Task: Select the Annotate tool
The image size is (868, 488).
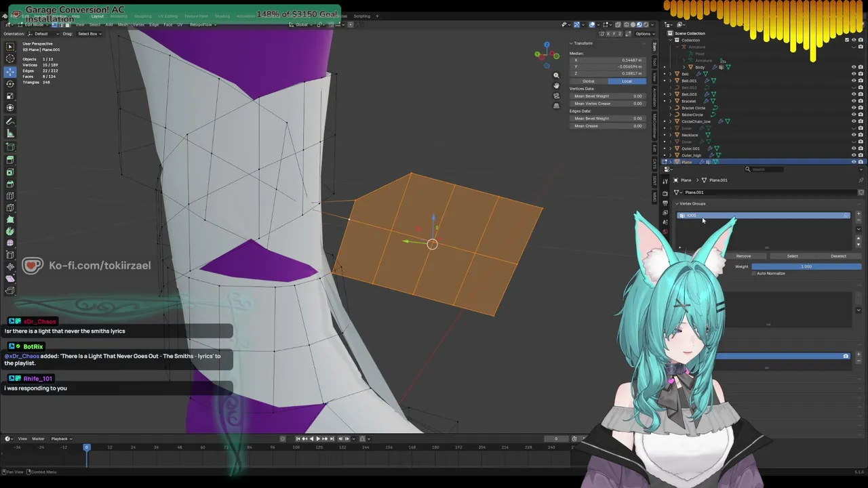Action: [10, 121]
